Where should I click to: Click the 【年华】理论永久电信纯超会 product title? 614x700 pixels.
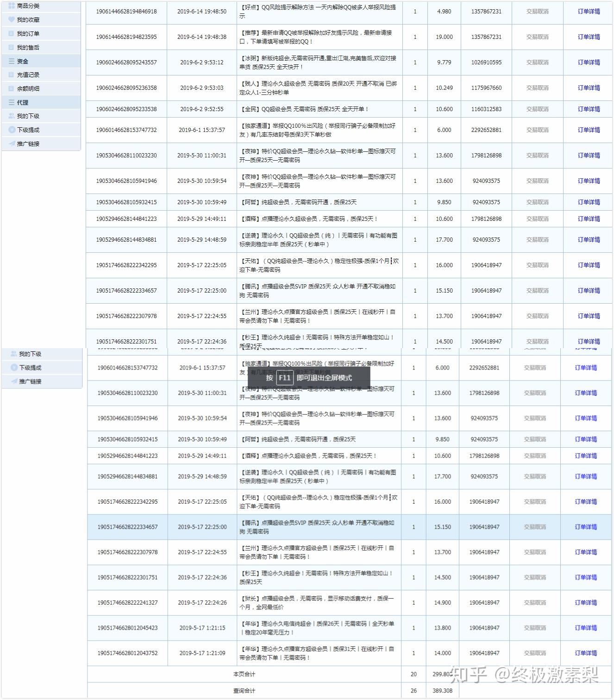(x=317, y=628)
